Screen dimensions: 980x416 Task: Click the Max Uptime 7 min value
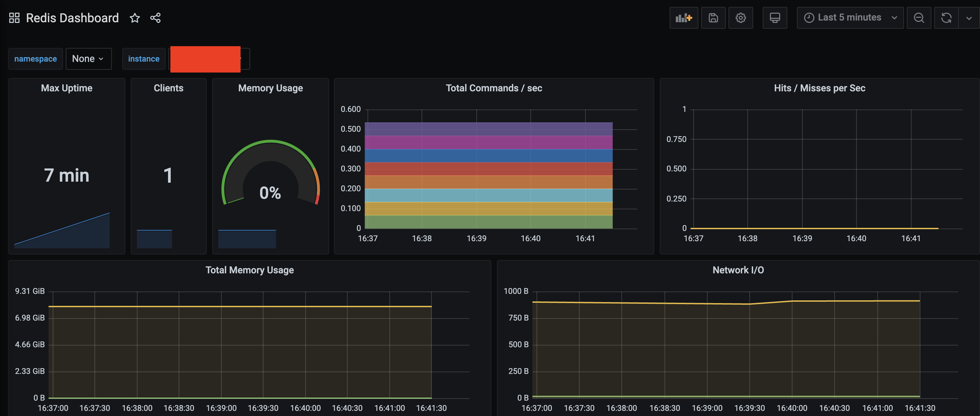tap(67, 175)
